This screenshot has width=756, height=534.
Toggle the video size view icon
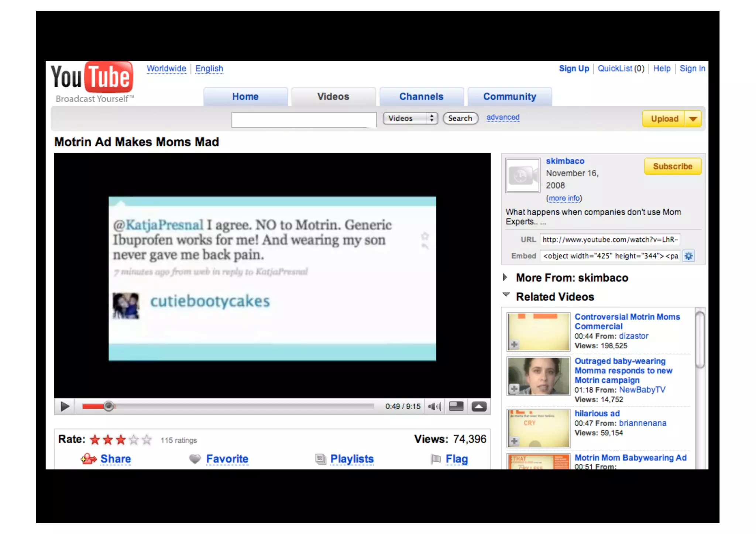[456, 406]
